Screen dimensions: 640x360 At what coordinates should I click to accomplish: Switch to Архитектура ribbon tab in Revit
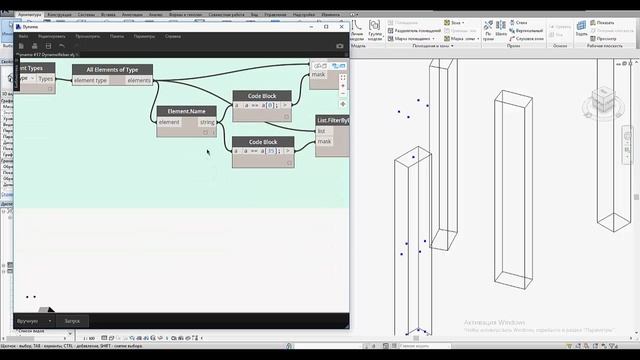tap(30, 14)
